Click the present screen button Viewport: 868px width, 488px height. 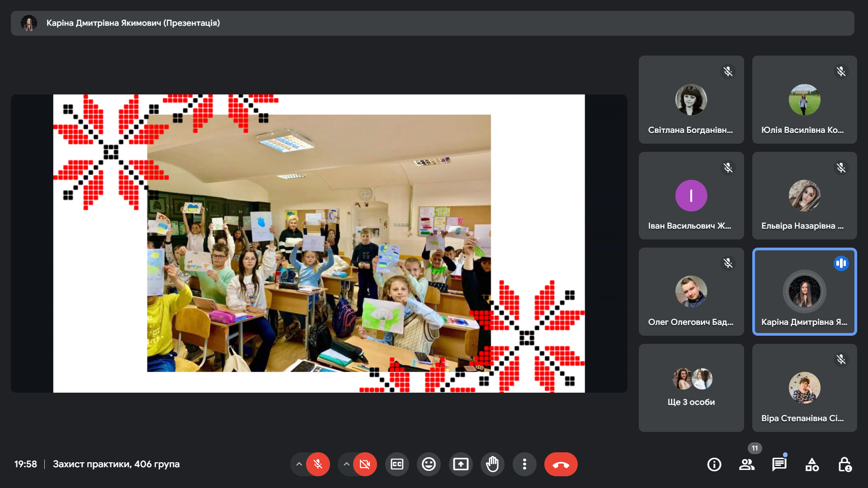click(x=461, y=464)
